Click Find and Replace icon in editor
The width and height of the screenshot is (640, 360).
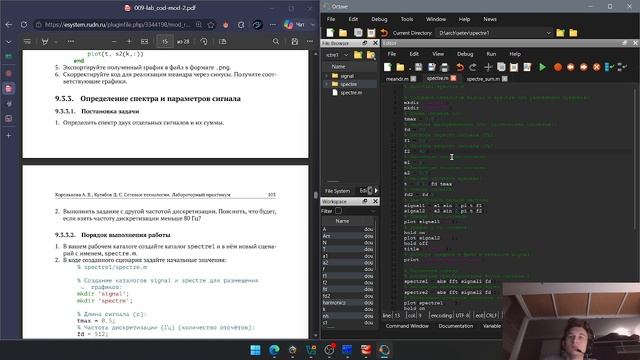[x=527, y=67]
